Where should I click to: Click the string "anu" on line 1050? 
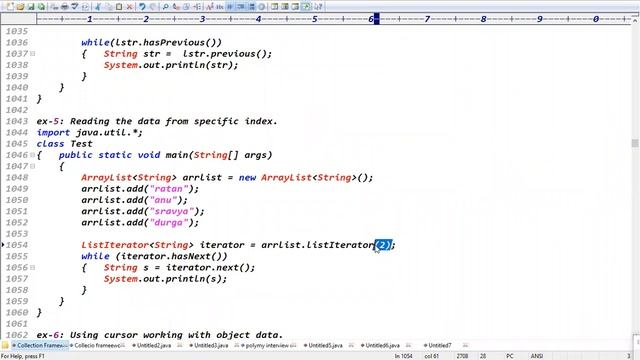pos(163,200)
